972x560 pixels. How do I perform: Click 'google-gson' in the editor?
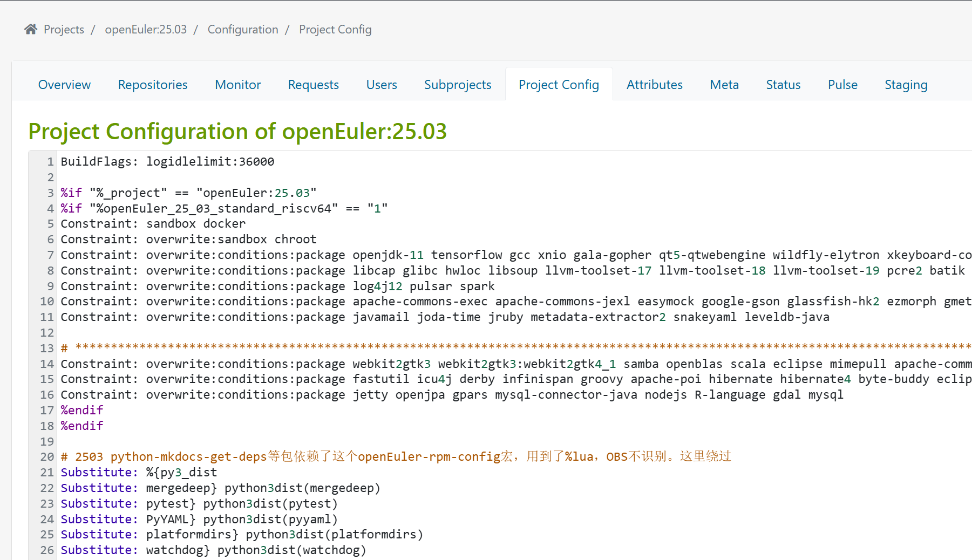pos(741,302)
